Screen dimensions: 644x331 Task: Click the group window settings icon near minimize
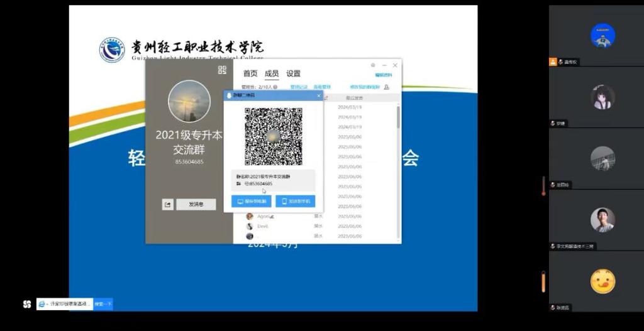[x=373, y=65]
